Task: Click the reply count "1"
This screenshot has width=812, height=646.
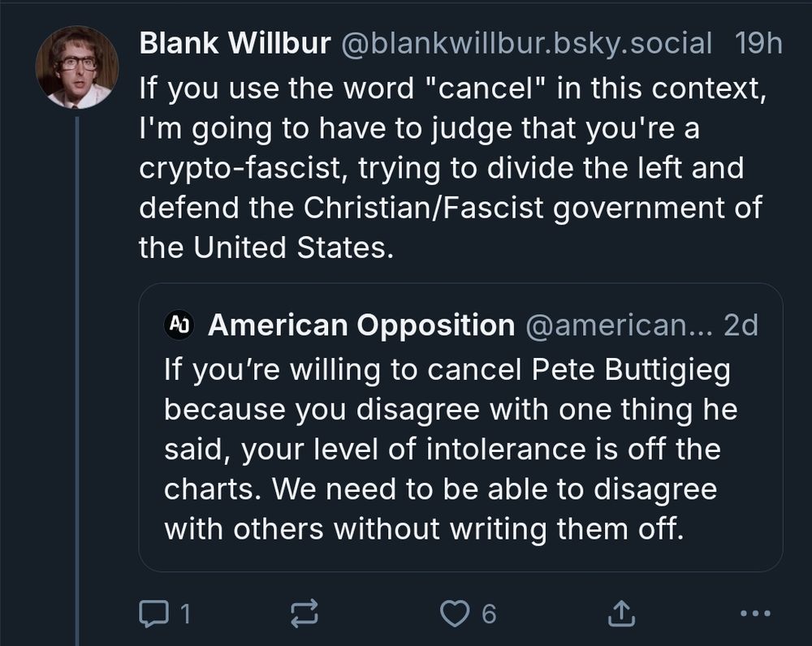Action: click(x=185, y=614)
